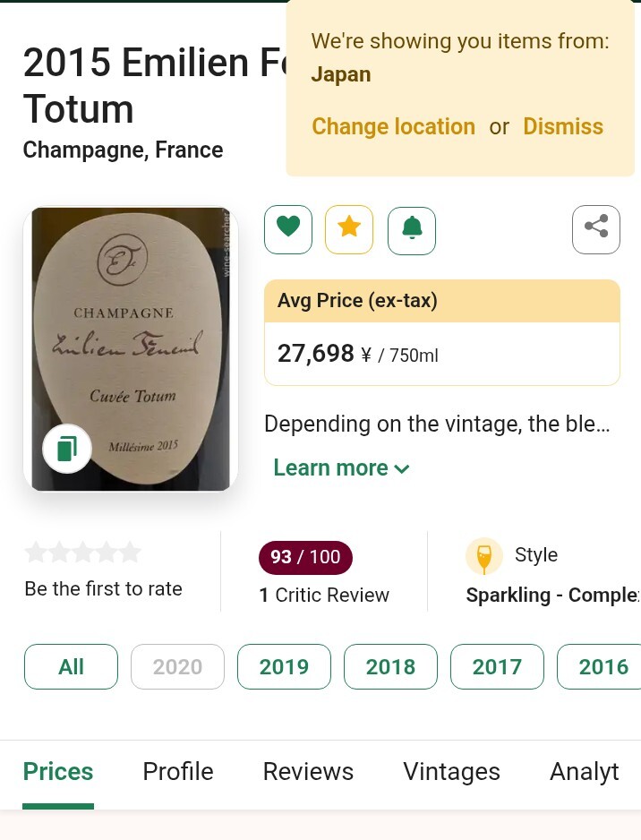Screen dimensions: 641x840
Task: Tap the copy icon on bottle image
Action: pyautogui.click(x=67, y=449)
